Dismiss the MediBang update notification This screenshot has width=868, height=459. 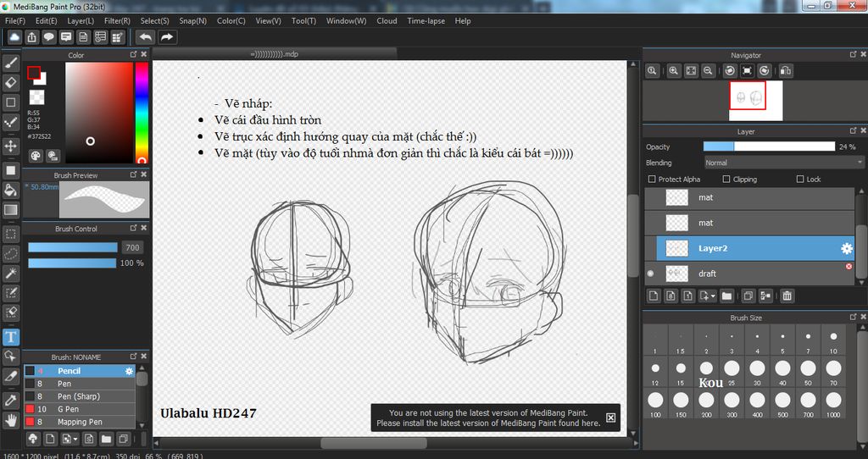tap(610, 418)
